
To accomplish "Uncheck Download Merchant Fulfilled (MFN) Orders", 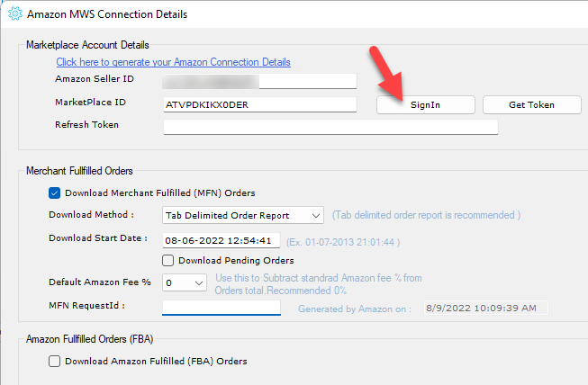I will (x=55, y=192).
